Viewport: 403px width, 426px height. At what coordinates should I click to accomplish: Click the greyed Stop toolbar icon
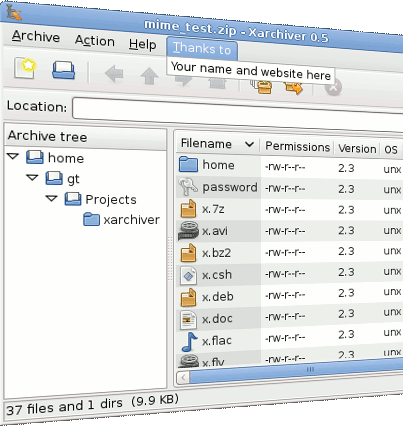coord(333,87)
